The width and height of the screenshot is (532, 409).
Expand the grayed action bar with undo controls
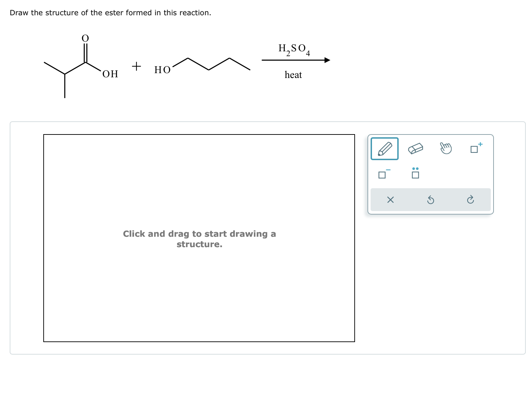(x=431, y=200)
